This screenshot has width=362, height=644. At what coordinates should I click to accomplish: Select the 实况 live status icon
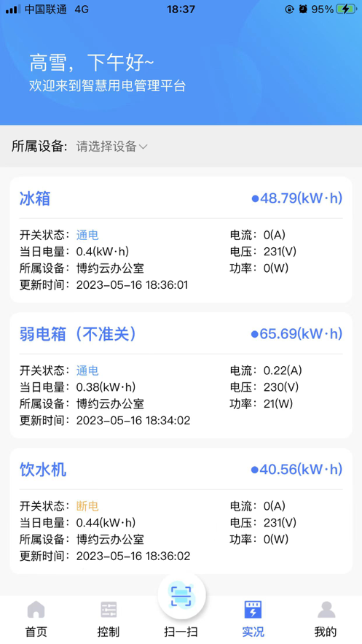[253, 610]
